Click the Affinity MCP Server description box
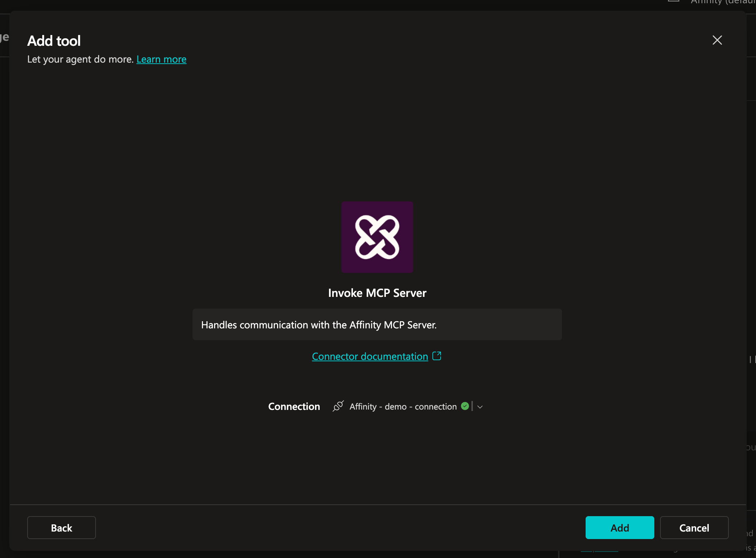The width and height of the screenshot is (756, 558). pos(377,324)
